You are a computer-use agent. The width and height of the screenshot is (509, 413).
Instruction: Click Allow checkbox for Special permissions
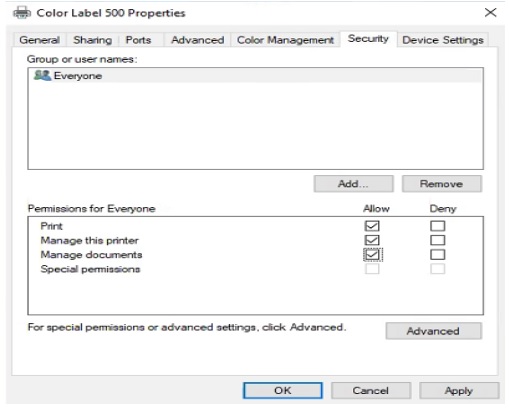tap(372, 269)
